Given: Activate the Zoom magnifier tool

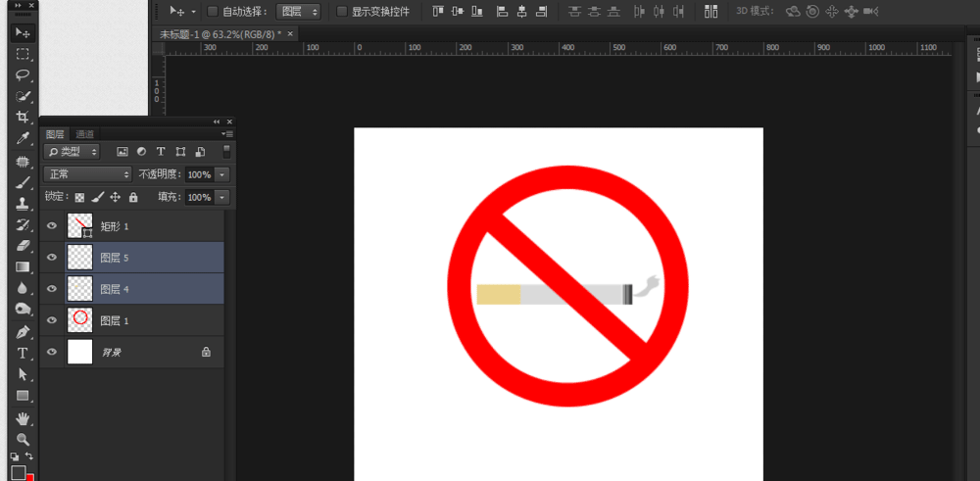Looking at the screenshot, I should click(x=23, y=440).
